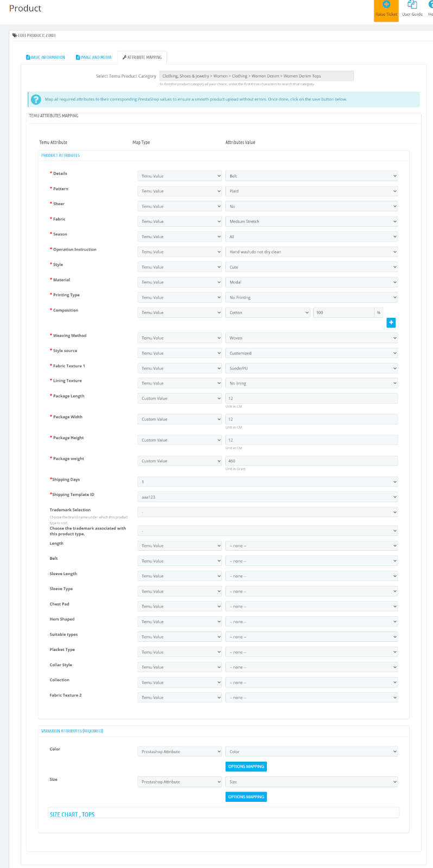Open the Composition material dropdown showing Cotton
The width and height of the screenshot is (433, 868).
(x=268, y=312)
